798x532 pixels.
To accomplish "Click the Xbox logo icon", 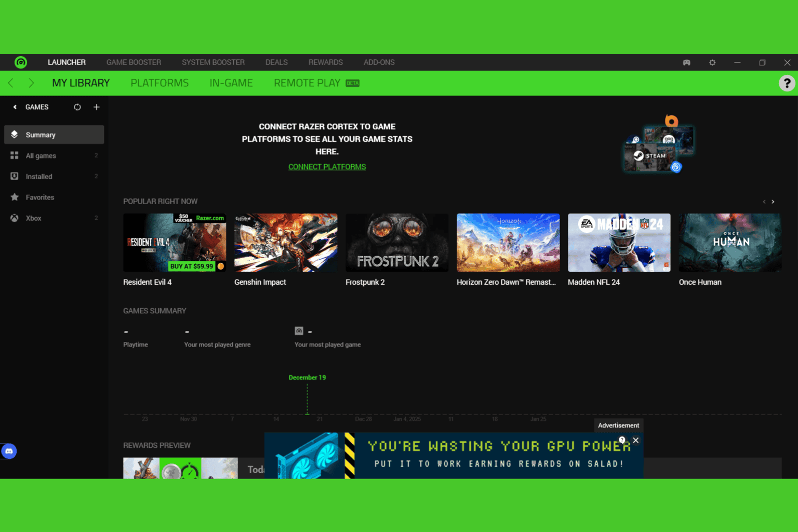I will tap(15, 218).
